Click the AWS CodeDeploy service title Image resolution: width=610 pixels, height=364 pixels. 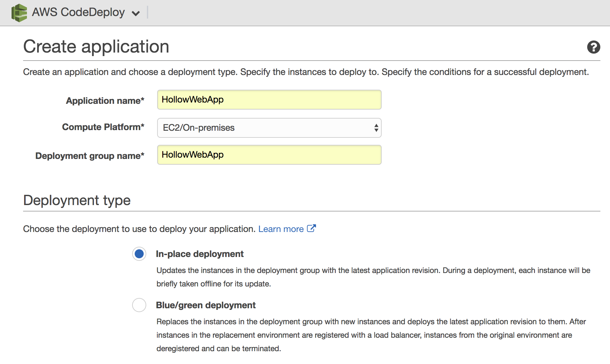[78, 12]
